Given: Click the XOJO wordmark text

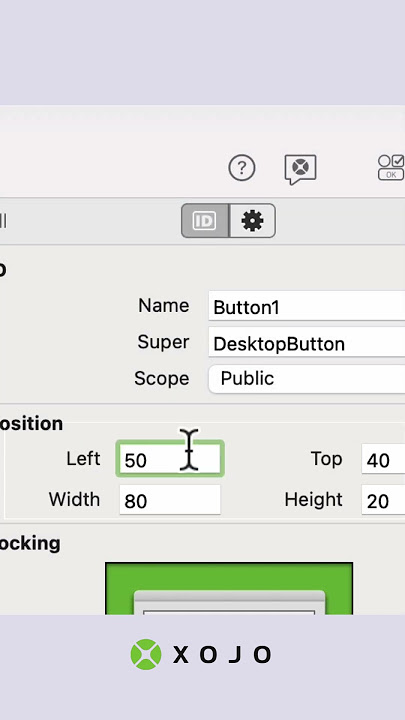Looking at the screenshot, I should (222, 655).
